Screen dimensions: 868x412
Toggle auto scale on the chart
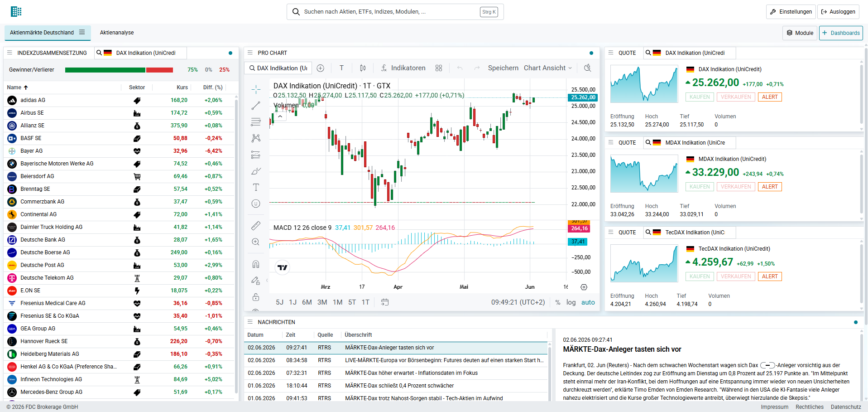point(588,302)
